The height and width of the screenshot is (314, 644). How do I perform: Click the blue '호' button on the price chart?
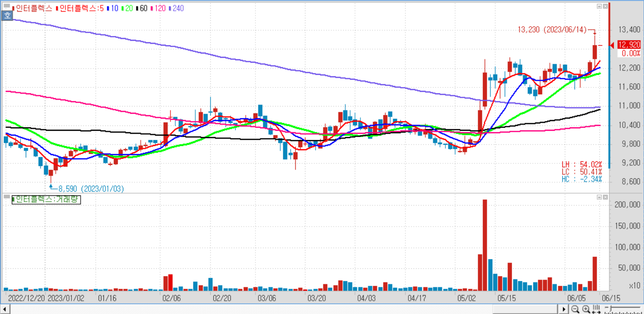pos(7,16)
